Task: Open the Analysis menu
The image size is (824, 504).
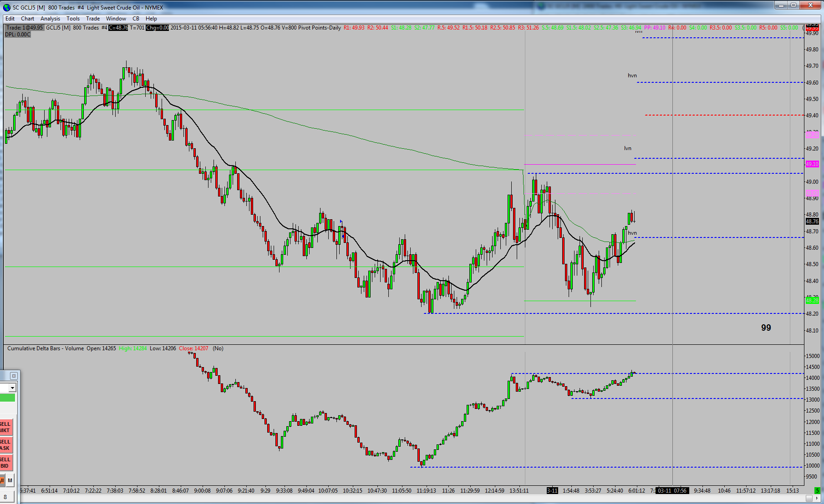Action: tap(50, 19)
